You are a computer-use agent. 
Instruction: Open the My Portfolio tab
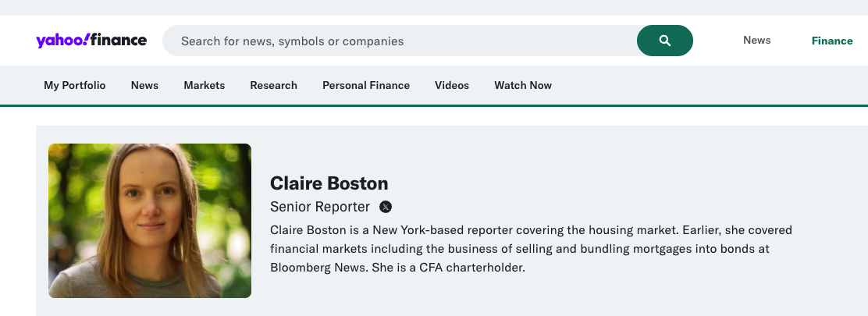[x=75, y=85]
